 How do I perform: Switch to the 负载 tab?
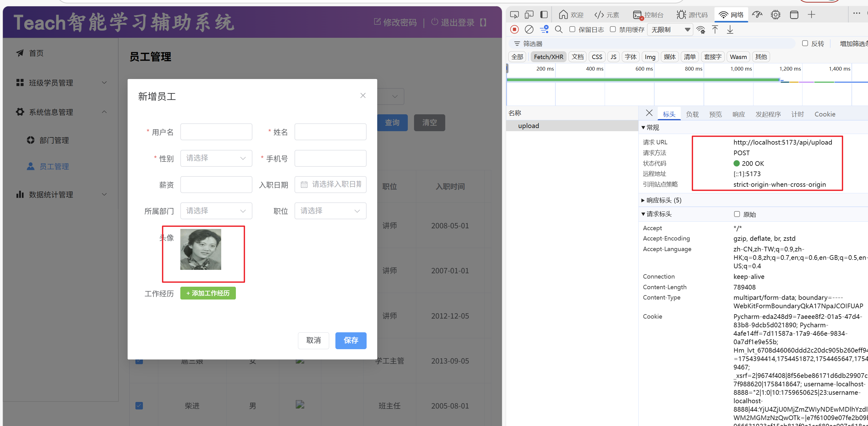692,114
